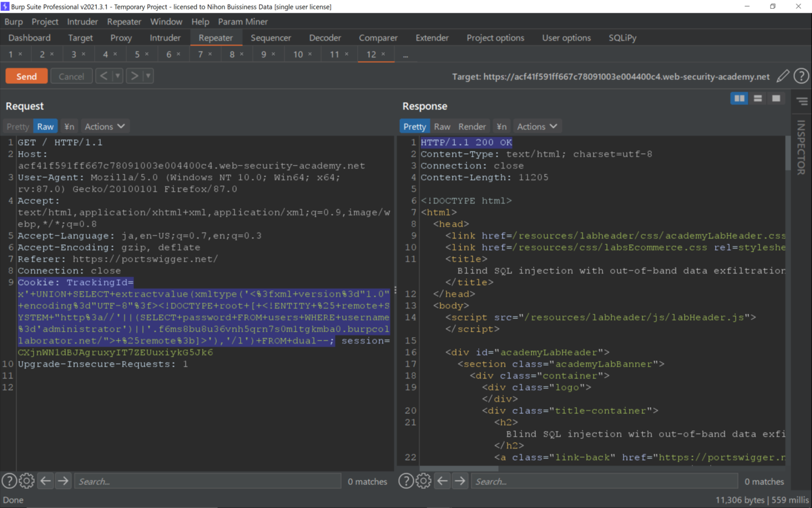Click the ellipsis new Repeater tab
Screen dimensions: 812x508
(405, 55)
